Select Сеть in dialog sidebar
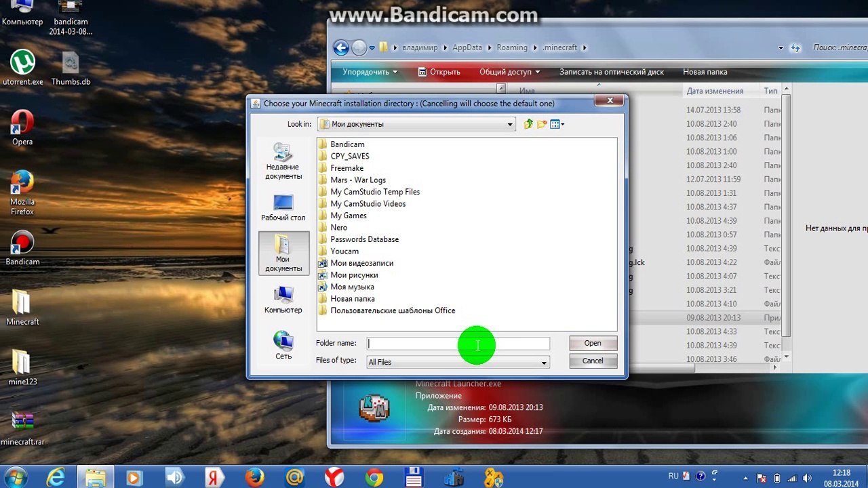 (283, 346)
